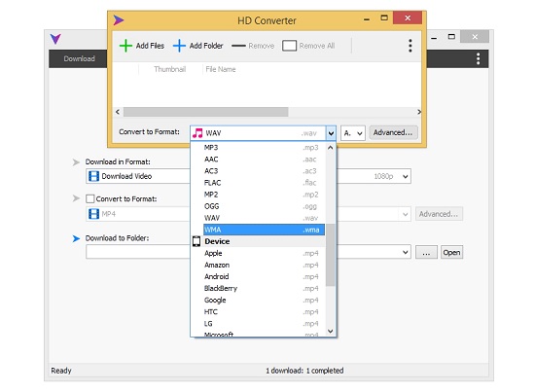Image resolution: width=535 pixels, height=392 pixels.
Task: Open the Download Video format combo box
Action: click(248, 176)
